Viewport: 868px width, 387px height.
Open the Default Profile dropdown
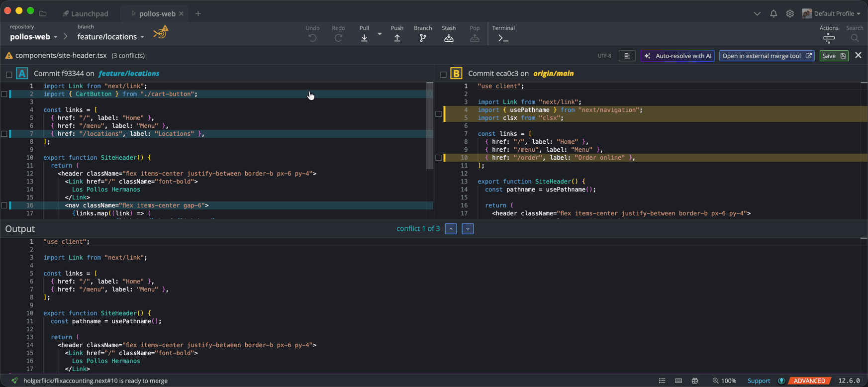[831, 14]
